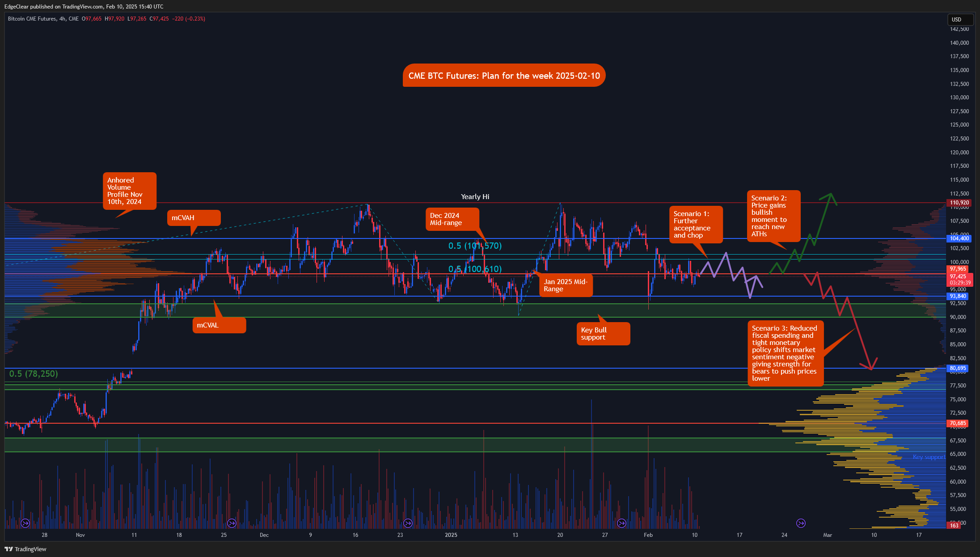
Task: Click the event marker icon below Oct 28
Action: click(x=25, y=523)
